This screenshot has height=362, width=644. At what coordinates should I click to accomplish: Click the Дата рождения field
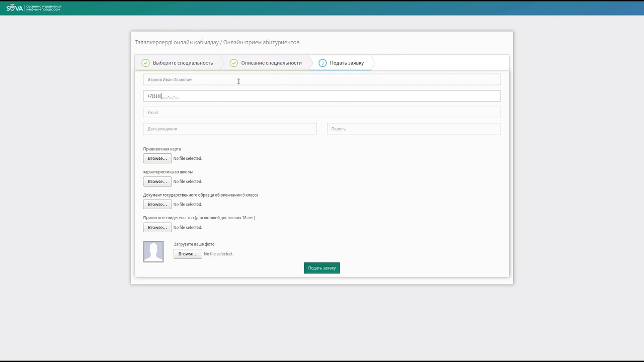click(x=230, y=129)
